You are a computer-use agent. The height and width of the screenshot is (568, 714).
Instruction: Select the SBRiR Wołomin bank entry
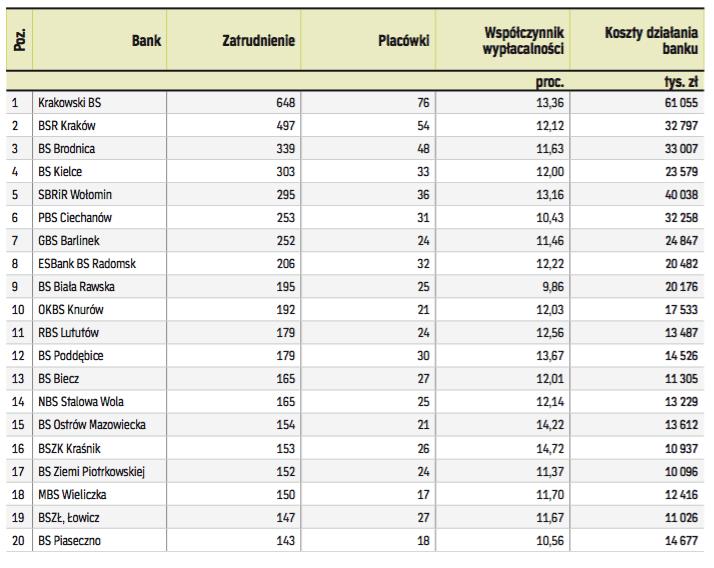(x=76, y=194)
